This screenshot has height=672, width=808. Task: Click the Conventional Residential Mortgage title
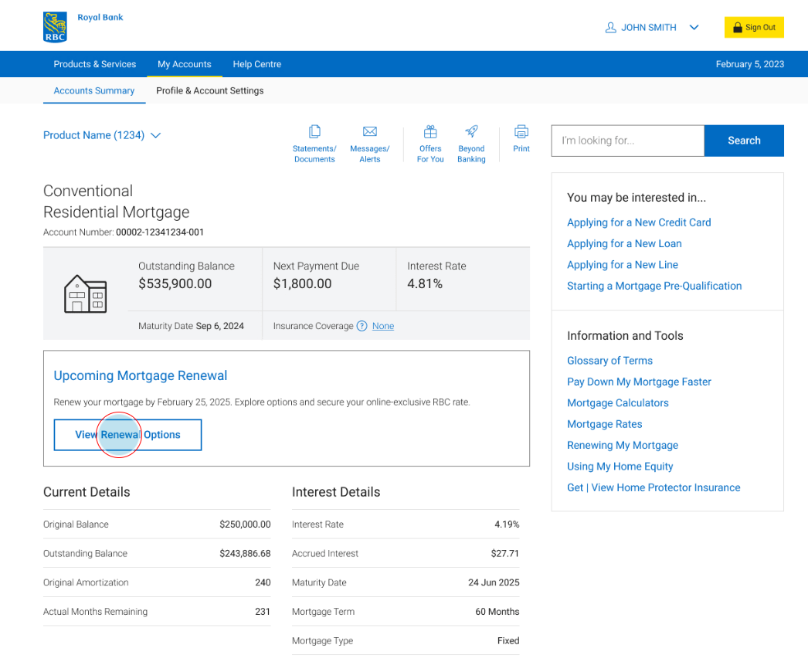(117, 201)
